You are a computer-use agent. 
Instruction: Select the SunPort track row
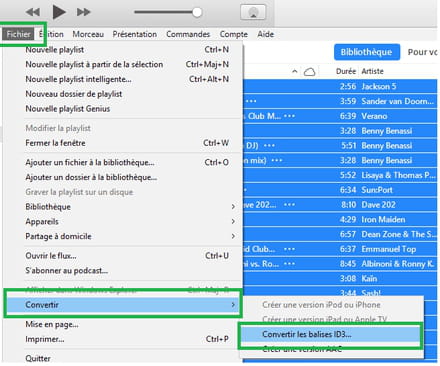tap(340, 190)
